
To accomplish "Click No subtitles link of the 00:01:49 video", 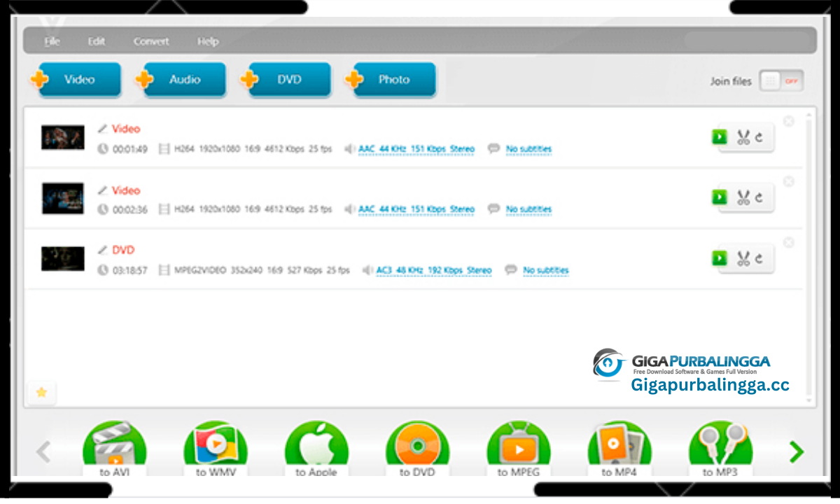I will coord(528,149).
